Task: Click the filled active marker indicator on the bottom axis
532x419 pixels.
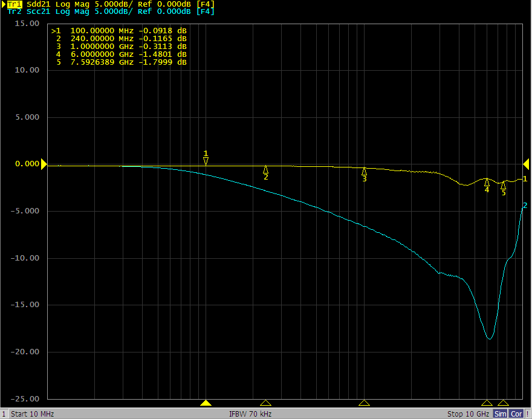Action: tap(206, 403)
